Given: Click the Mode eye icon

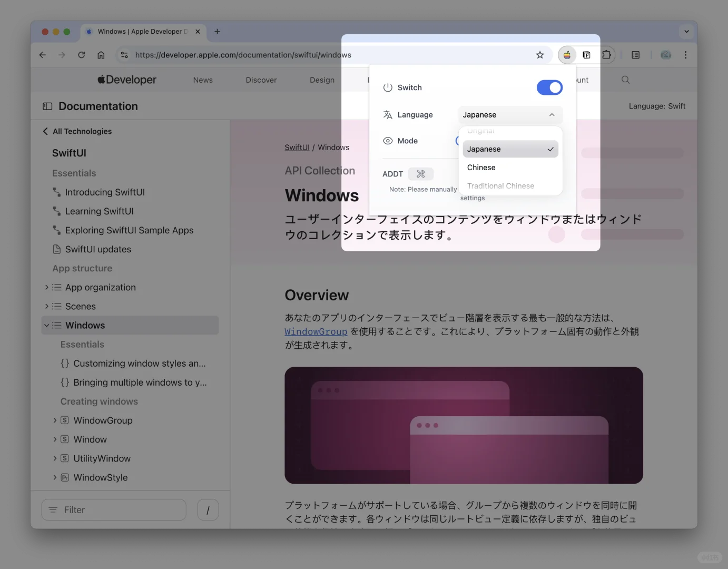Looking at the screenshot, I should [388, 141].
